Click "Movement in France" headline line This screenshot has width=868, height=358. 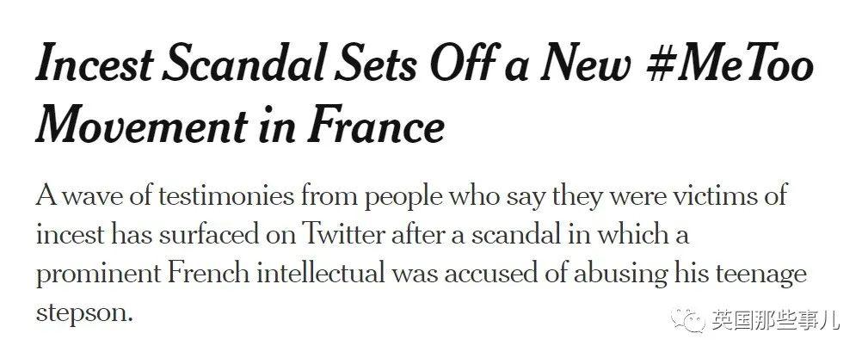tap(240, 125)
